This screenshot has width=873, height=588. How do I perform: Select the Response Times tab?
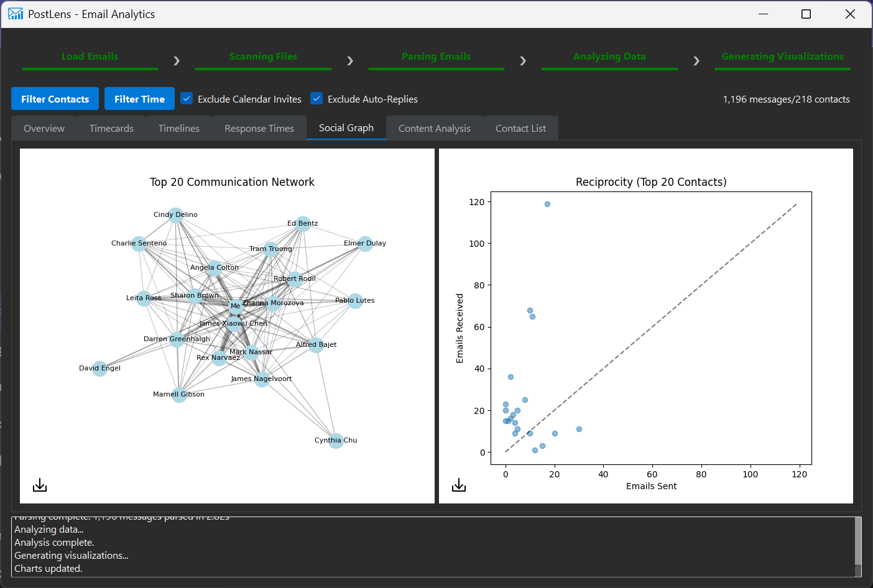pos(259,128)
